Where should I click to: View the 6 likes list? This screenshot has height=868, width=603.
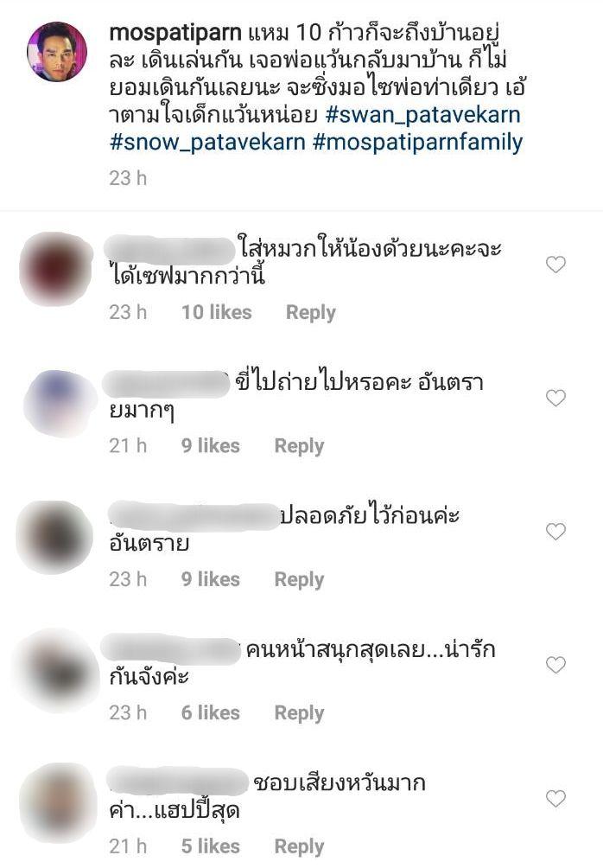pos(210,713)
